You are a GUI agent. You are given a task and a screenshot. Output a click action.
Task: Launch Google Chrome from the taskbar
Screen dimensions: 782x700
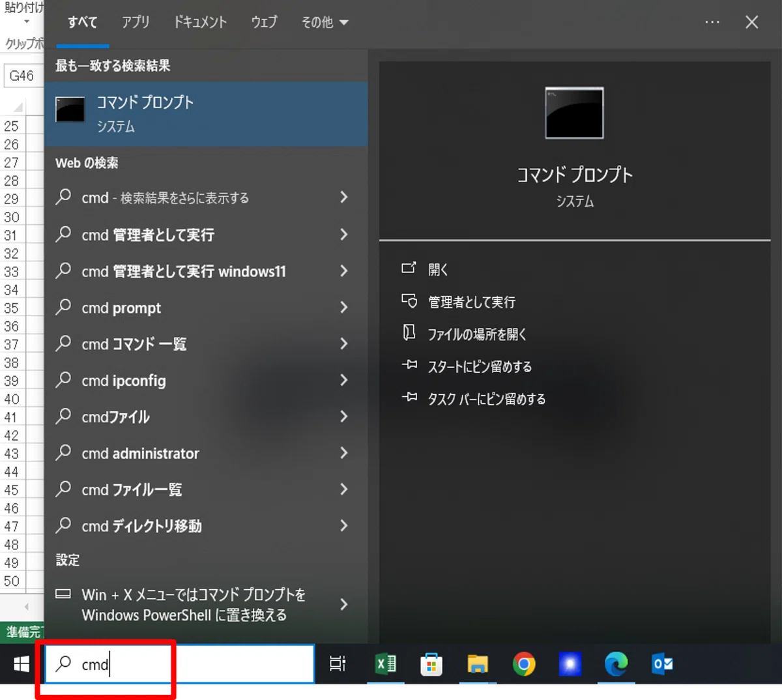pos(524,664)
